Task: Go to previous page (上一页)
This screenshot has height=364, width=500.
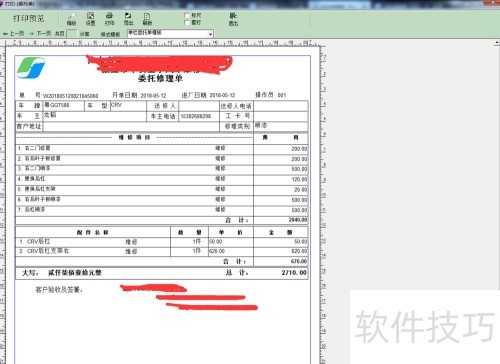Action: pyautogui.click(x=14, y=34)
